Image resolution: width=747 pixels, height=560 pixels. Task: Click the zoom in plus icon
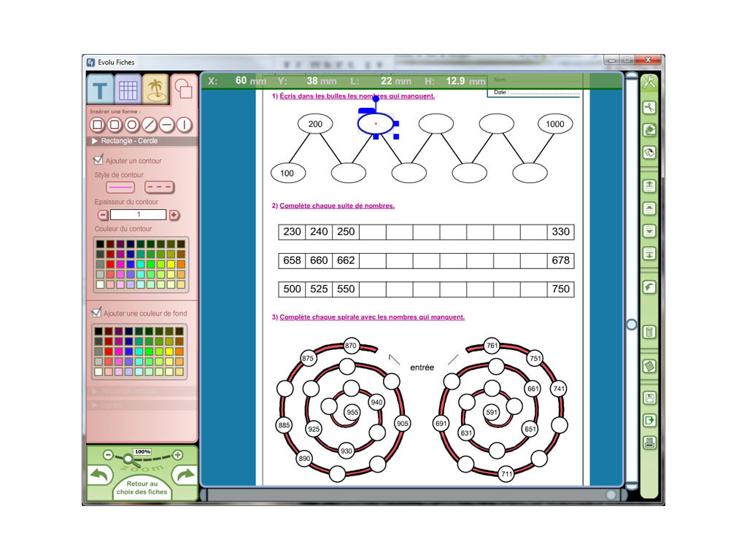pyautogui.click(x=177, y=455)
